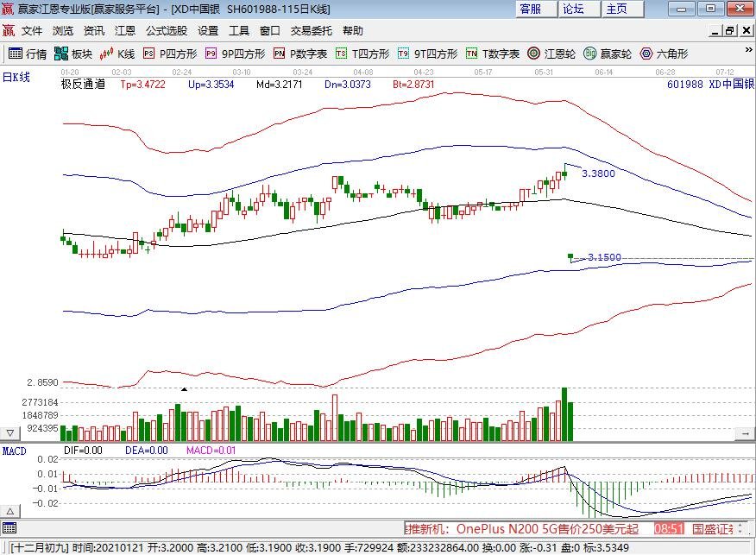
Task: Switch to K线 candlestick chart view
Action: pos(118,54)
